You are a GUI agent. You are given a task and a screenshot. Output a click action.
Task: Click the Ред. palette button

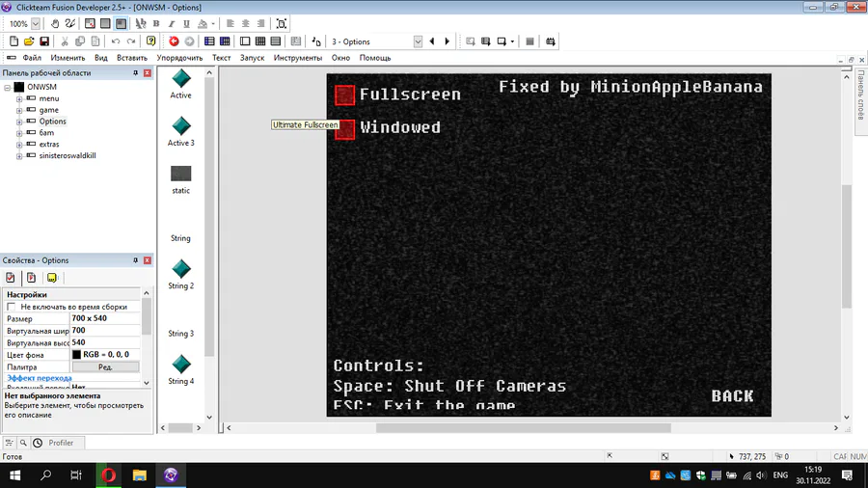tap(105, 366)
